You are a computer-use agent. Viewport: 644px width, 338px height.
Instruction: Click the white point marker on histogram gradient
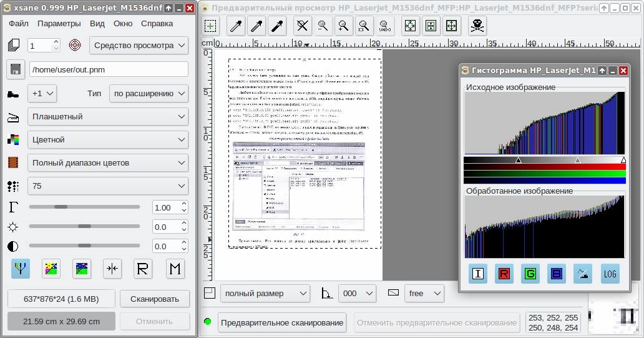(x=623, y=160)
